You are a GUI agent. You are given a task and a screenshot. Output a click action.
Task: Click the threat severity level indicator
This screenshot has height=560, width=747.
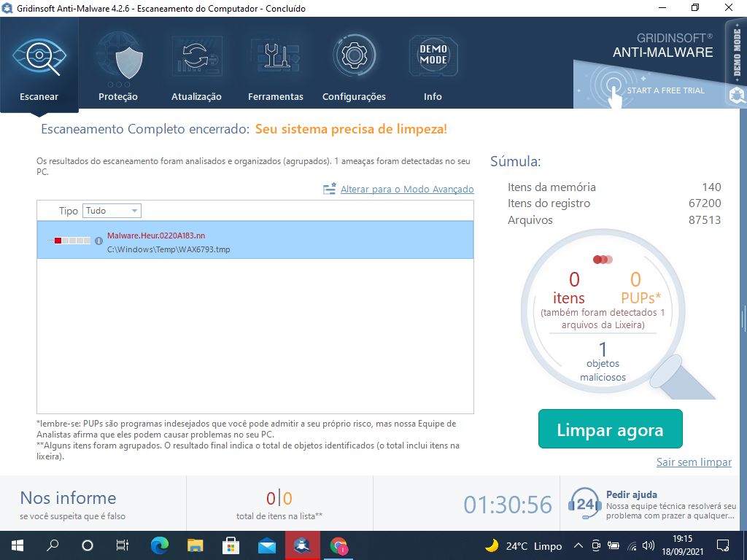pyautogui.click(x=72, y=241)
